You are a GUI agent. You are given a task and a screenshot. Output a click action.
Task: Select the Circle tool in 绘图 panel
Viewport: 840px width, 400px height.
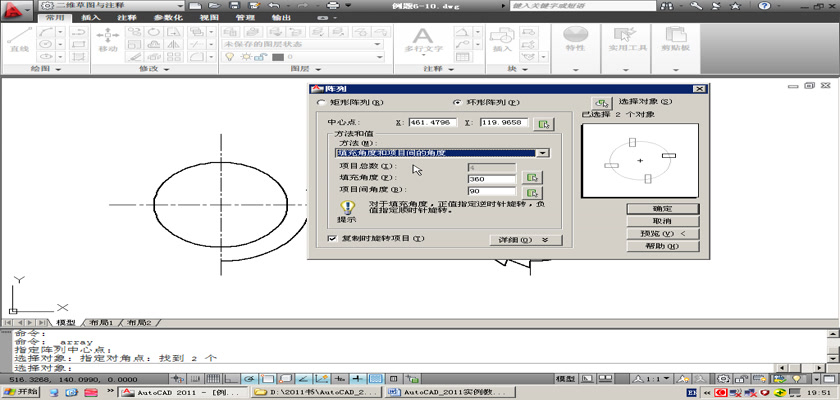tap(47, 44)
